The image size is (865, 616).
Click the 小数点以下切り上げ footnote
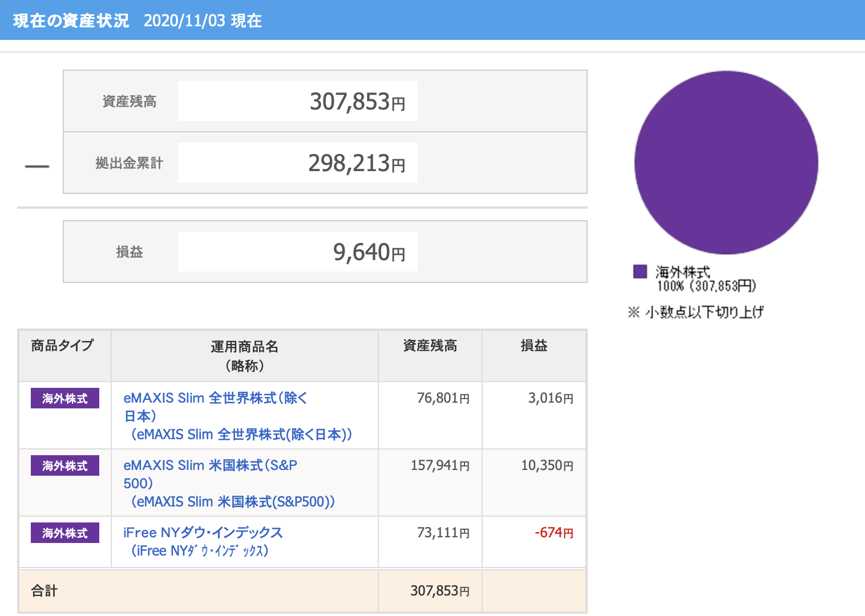[x=696, y=312]
